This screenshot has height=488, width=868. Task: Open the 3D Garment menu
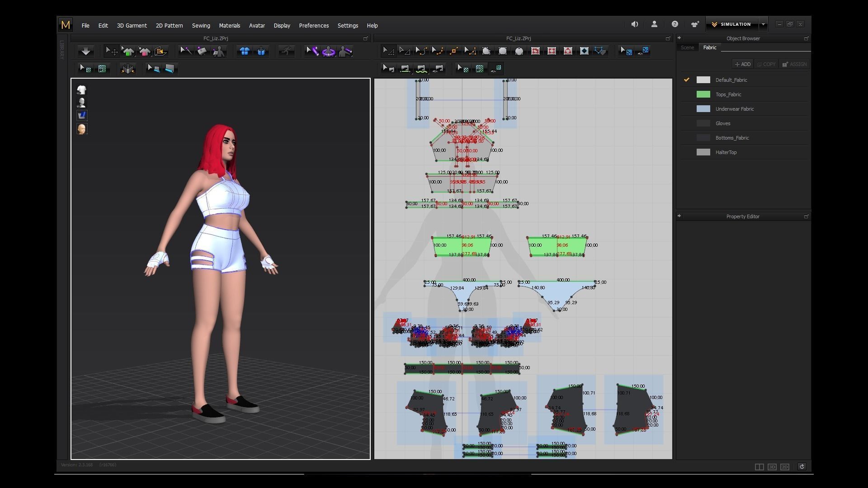point(132,26)
